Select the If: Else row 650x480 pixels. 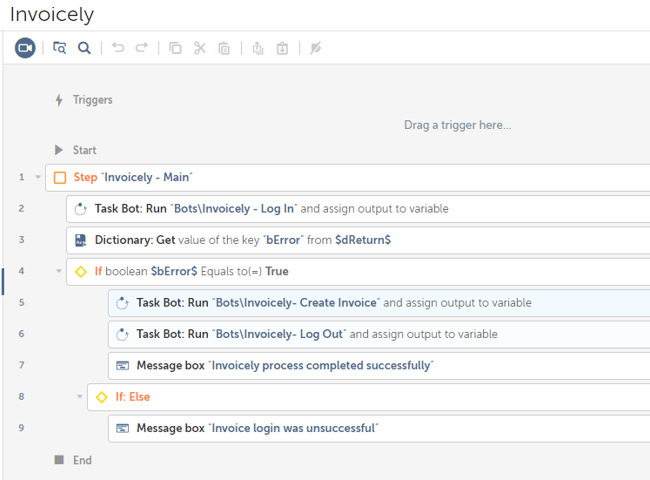point(369,397)
